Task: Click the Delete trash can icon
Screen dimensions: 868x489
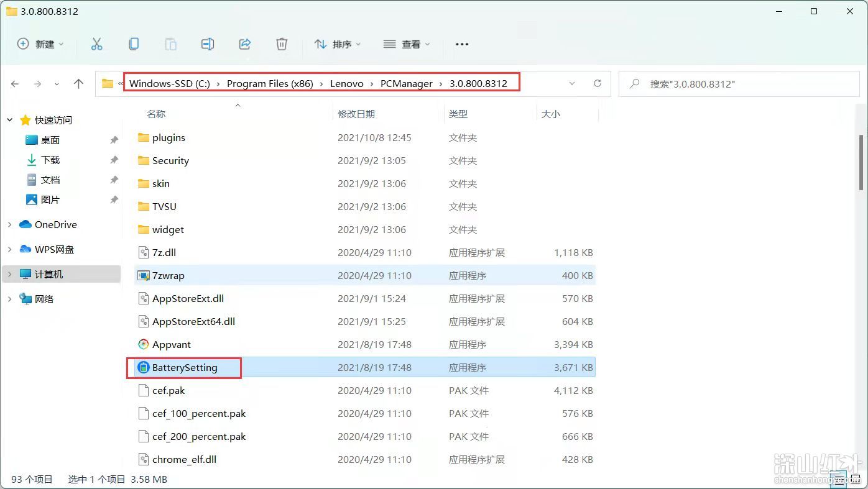Action: point(282,44)
